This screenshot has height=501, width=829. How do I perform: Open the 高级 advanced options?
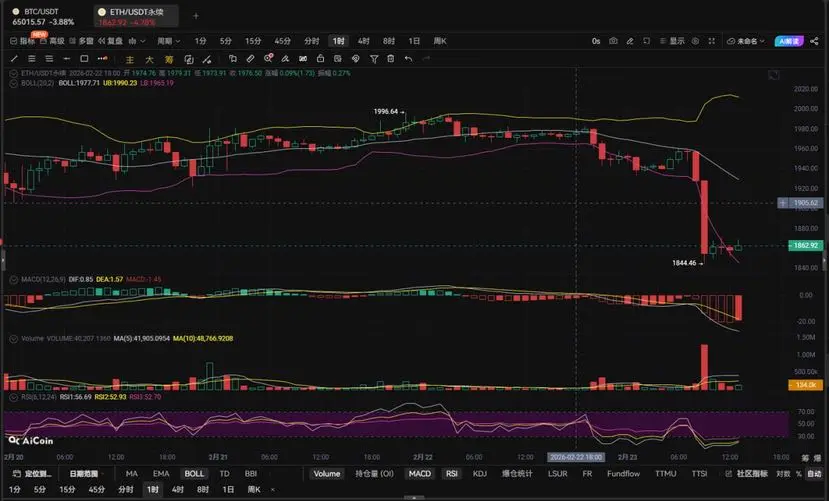(x=52, y=41)
